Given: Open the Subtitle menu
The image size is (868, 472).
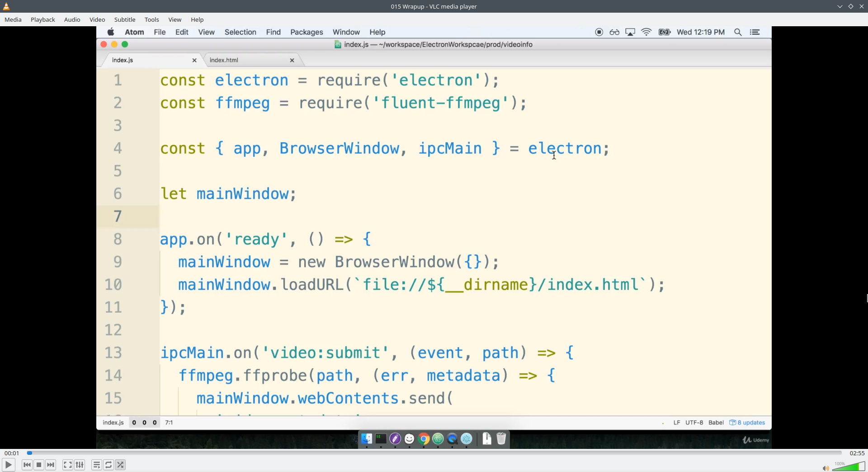Looking at the screenshot, I should [125, 19].
